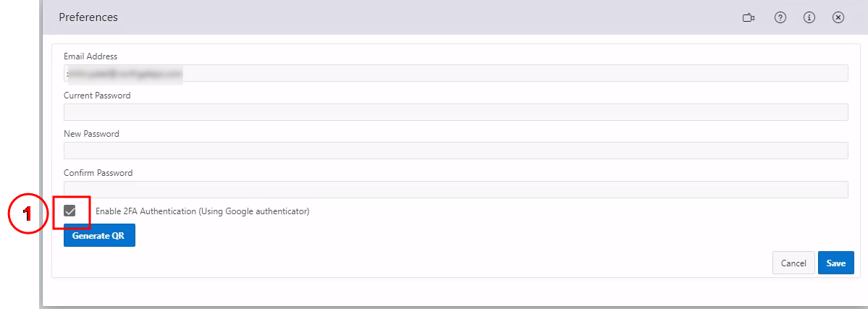868x309 pixels.
Task: Click the Confirm Password label
Action: [98, 173]
